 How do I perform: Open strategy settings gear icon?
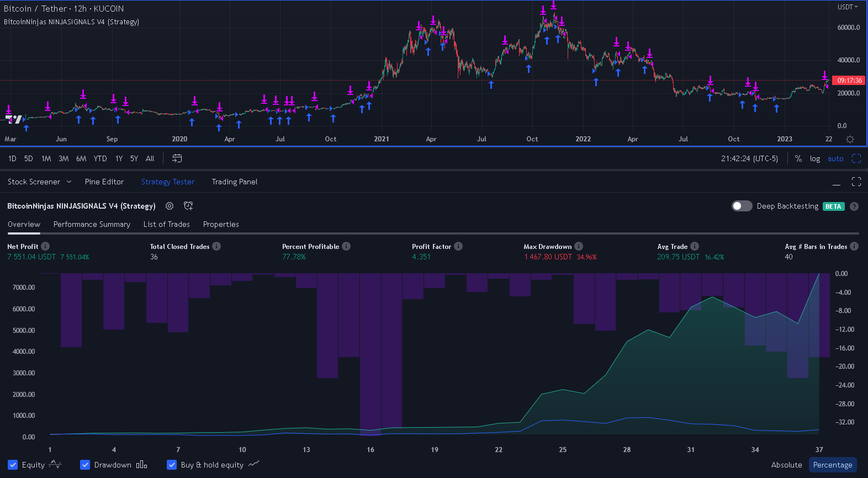[x=170, y=206]
